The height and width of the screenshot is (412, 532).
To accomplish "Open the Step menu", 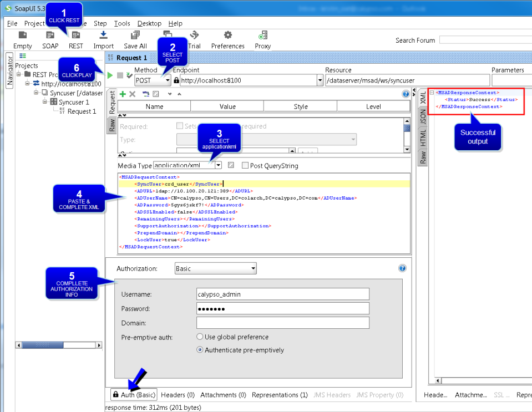I will pos(100,23).
